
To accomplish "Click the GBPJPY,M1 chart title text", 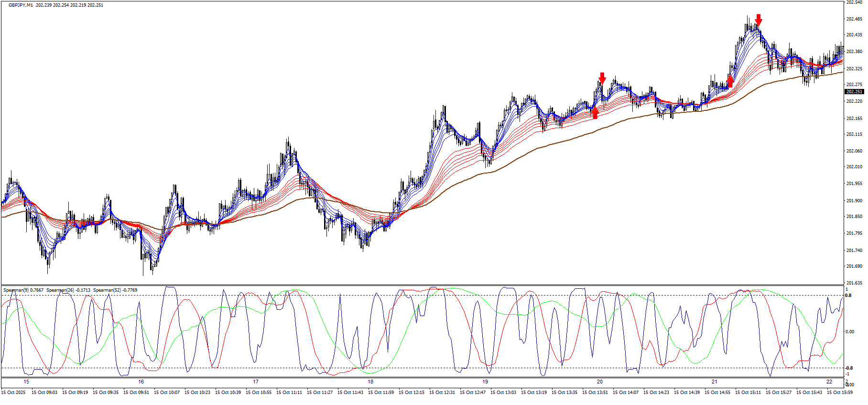I will click(21, 5).
